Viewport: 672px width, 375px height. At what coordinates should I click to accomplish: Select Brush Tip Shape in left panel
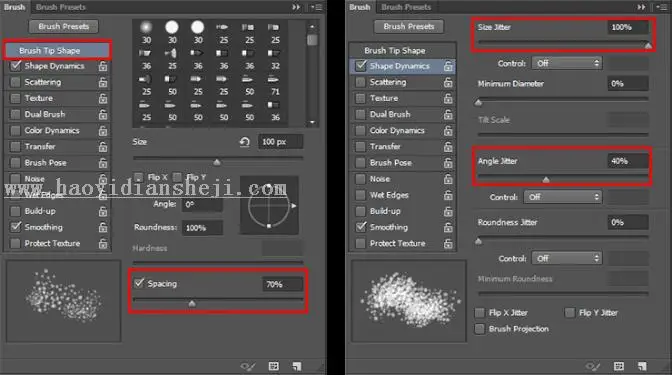[x=57, y=51]
